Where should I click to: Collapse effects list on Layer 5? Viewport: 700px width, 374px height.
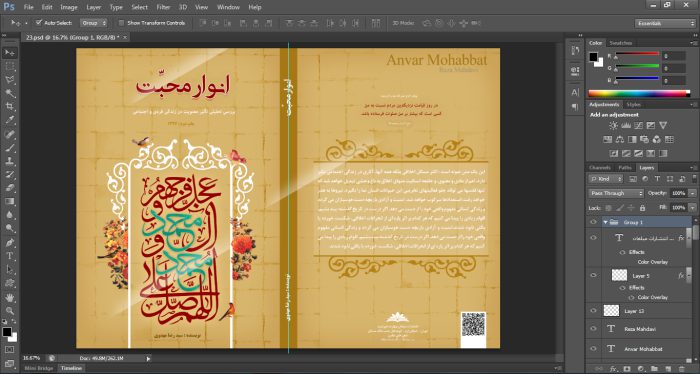[x=688, y=276]
